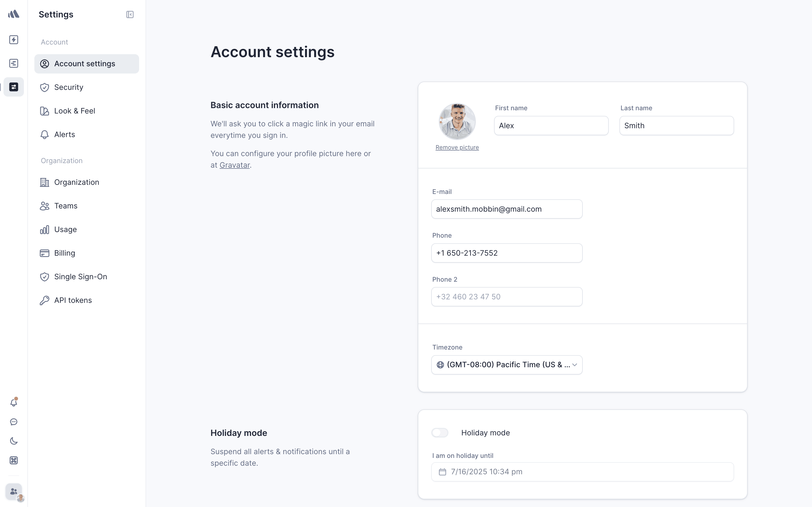The width and height of the screenshot is (812, 507).
Task: Open the chat bubble support icon
Action: [14, 422]
